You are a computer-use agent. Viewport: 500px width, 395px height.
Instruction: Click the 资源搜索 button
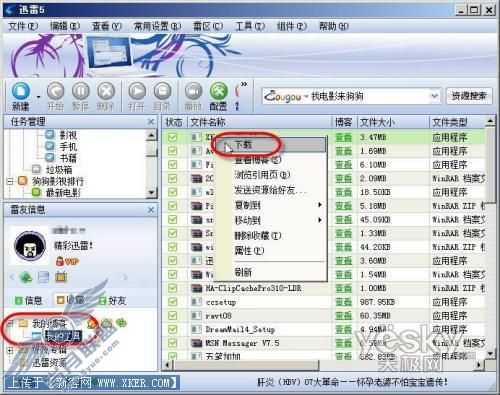tap(469, 96)
